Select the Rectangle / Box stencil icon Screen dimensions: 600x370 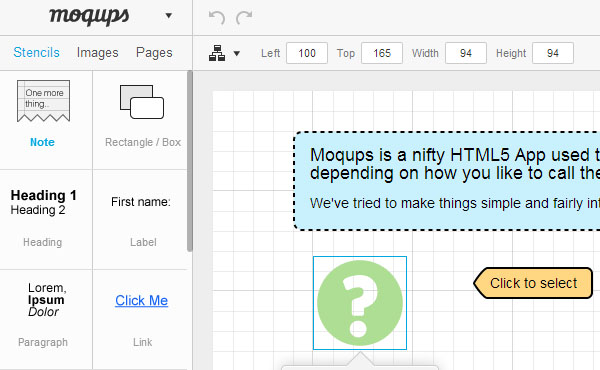pos(142,102)
